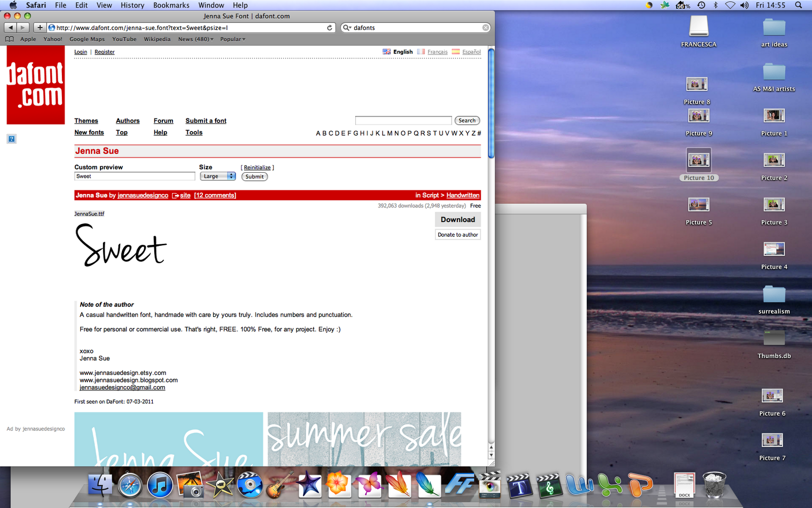Open the Handwritten category link
Viewport: 812px width, 508px height.
[463, 195]
